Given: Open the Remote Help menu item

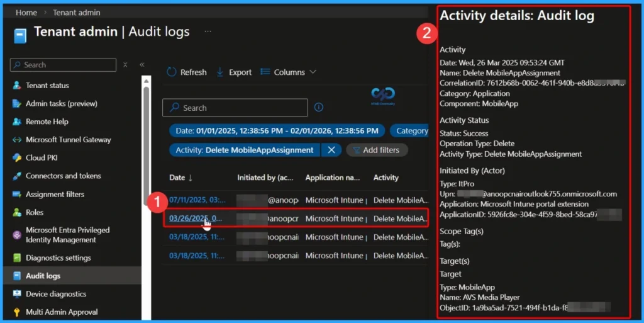Looking at the screenshot, I should [x=47, y=122].
